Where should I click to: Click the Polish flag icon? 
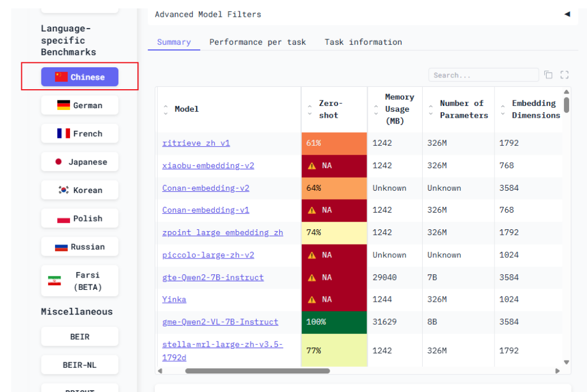point(64,219)
